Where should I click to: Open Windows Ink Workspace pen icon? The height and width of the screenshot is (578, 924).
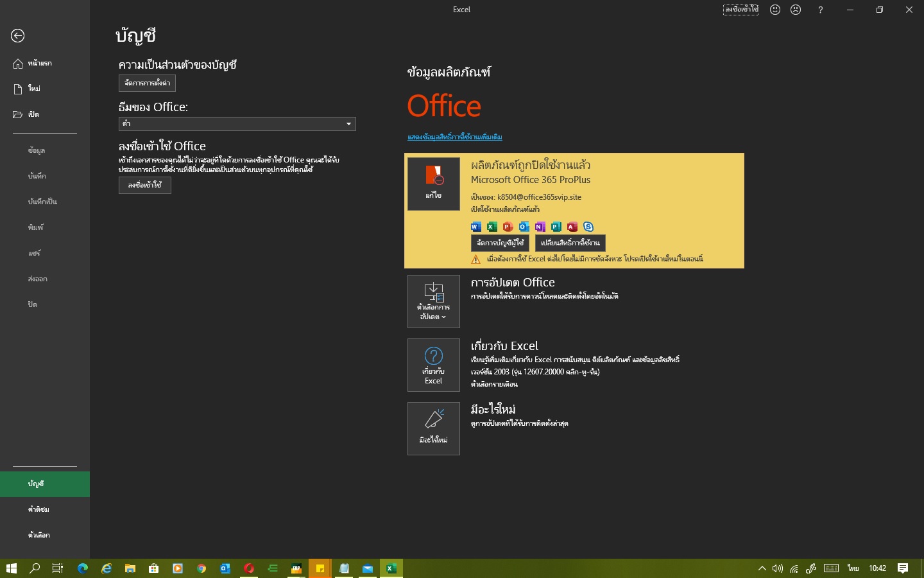point(811,568)
